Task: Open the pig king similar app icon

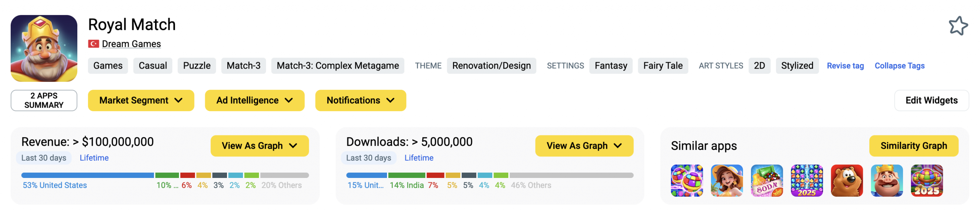Action: [886, 181]
